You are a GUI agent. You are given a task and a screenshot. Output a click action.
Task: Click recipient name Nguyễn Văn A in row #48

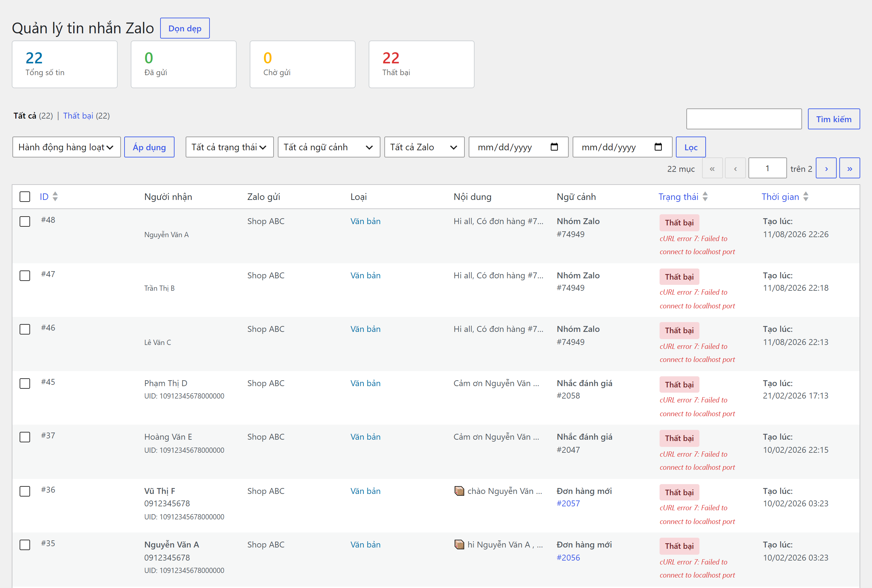point(166,235)
